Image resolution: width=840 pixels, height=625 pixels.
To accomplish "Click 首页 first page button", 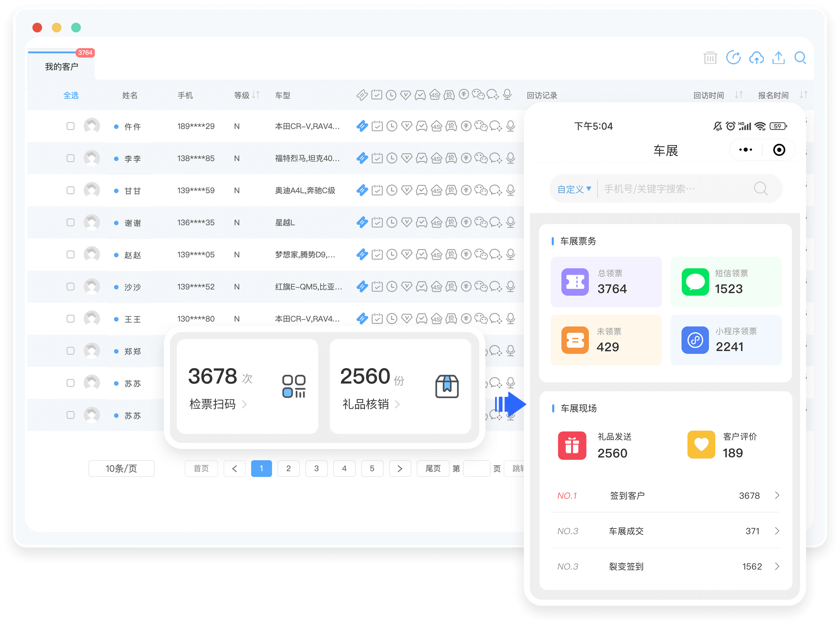I will [201, 468].
